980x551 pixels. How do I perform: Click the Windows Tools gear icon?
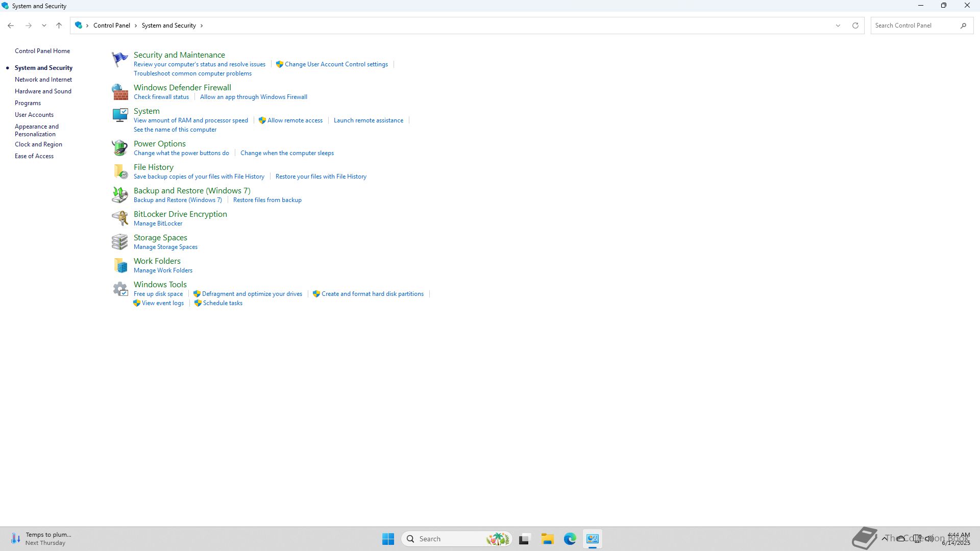click(x=119, y=289)
